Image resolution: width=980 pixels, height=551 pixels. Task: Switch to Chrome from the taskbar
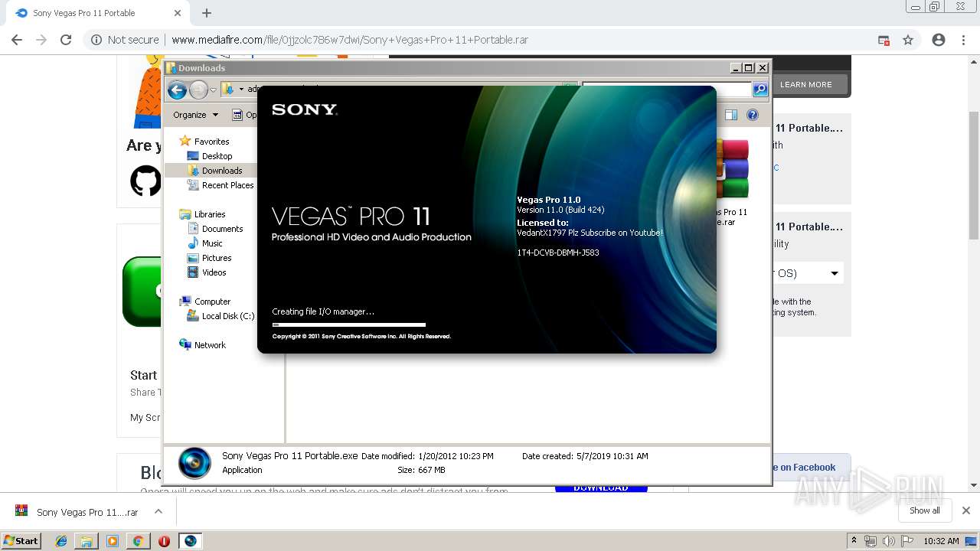[138, 541]
